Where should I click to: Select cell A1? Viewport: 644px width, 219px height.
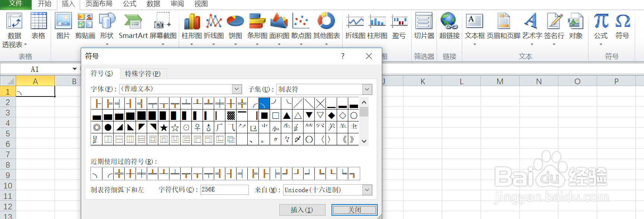(x=35, y=92)
